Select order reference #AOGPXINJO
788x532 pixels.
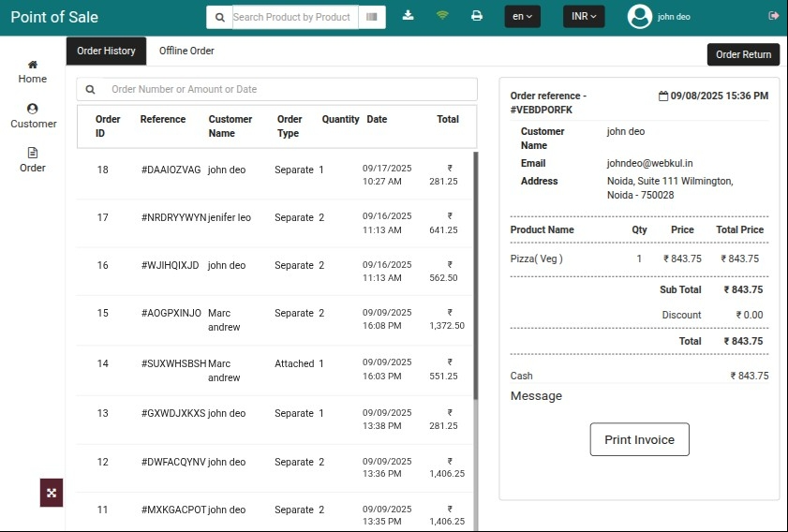[x=171, y=313]
